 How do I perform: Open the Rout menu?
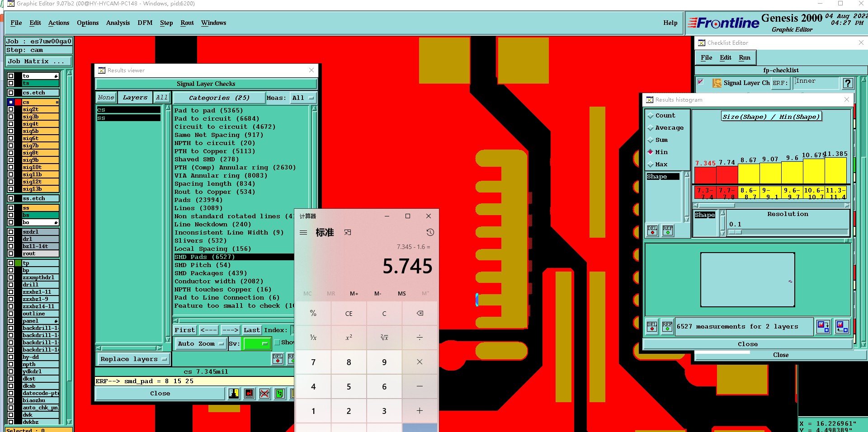(187, 23)
